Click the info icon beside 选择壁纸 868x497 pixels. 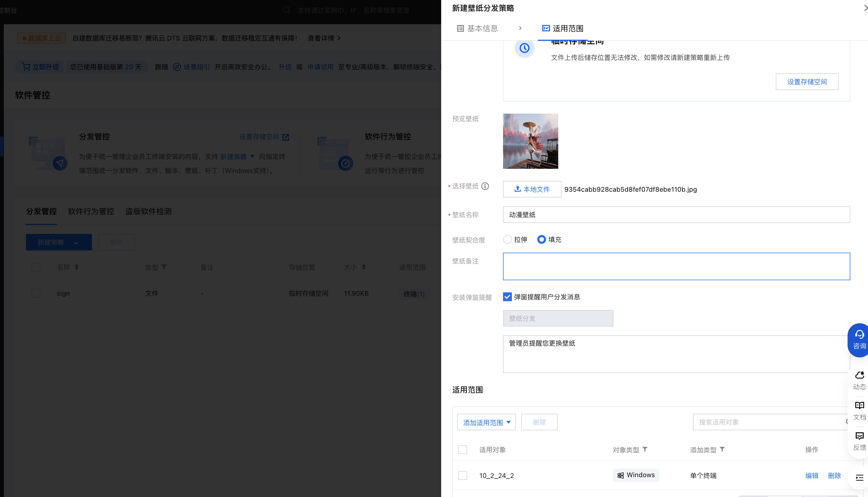tap(485, 186)
